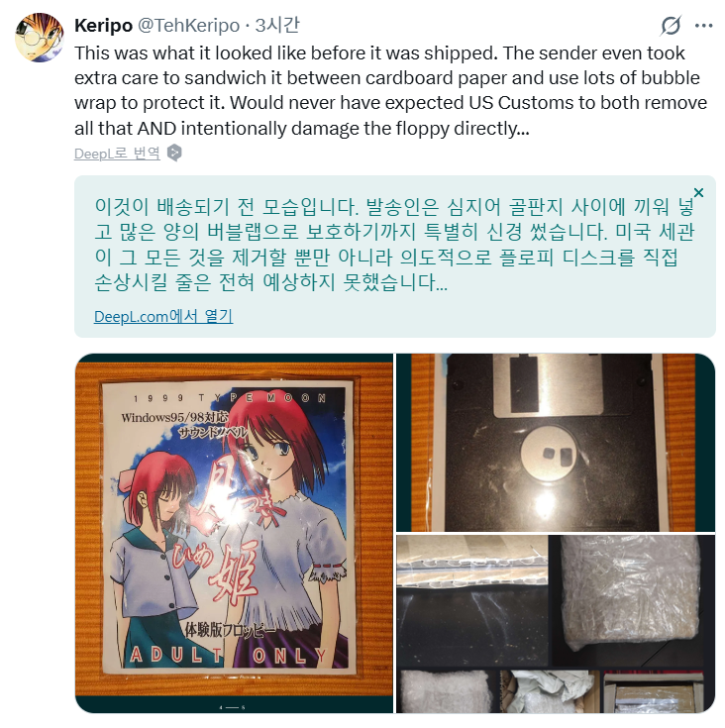Open the Tsukihime floppy cover image

point(234,533)
